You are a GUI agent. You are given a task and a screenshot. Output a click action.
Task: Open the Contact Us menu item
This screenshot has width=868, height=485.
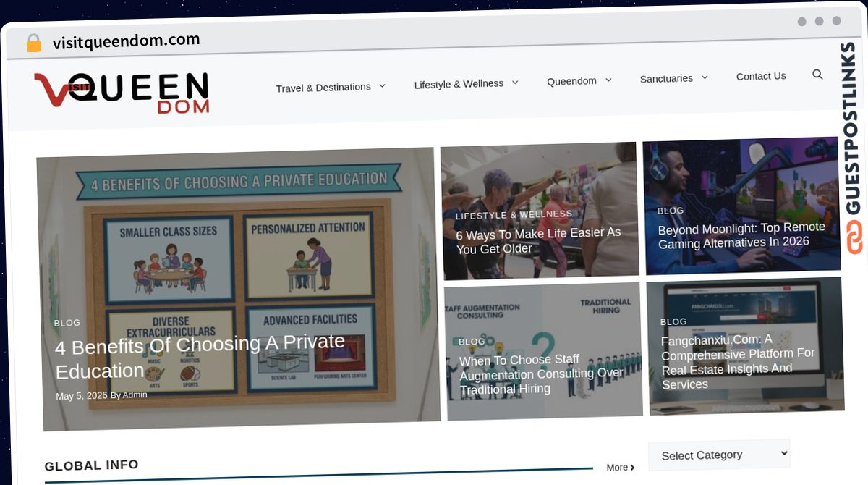point(761,76)
